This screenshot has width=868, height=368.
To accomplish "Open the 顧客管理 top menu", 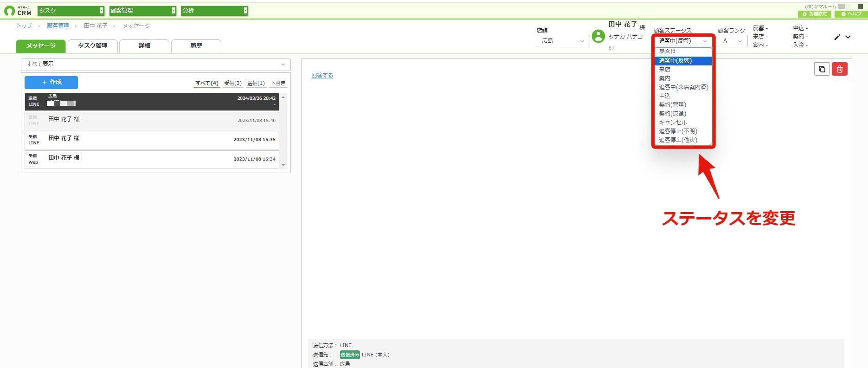I will coord(143,11).
